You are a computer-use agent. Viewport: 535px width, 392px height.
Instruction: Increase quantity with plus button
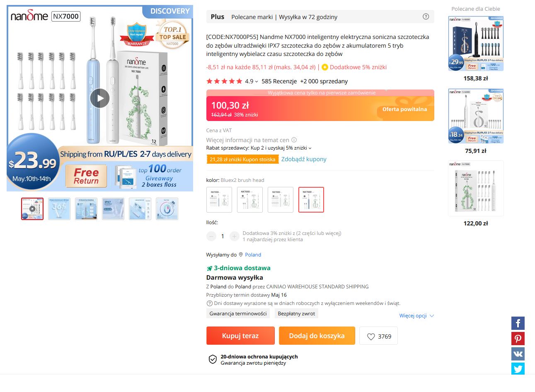[234, 236]
